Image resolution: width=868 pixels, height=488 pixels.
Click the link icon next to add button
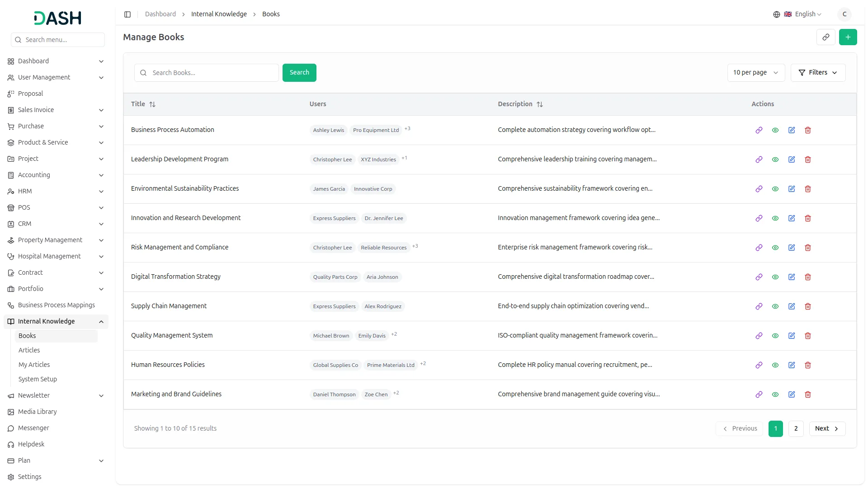(826, 37)
